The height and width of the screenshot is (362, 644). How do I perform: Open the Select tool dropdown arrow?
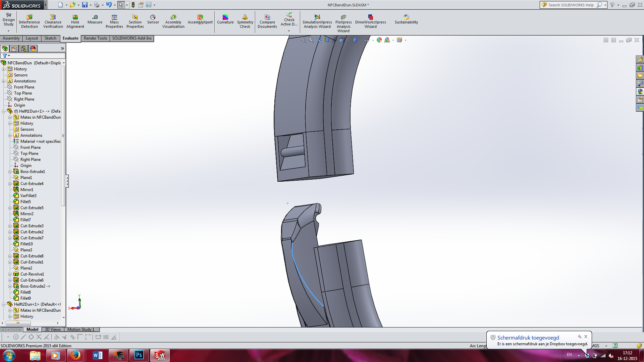127,5
